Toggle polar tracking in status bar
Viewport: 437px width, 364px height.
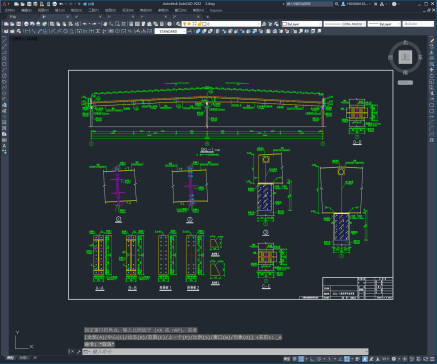pos(319,359)
